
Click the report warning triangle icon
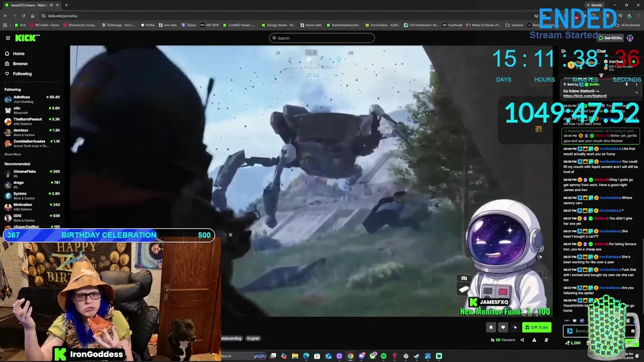coord(534,340)
